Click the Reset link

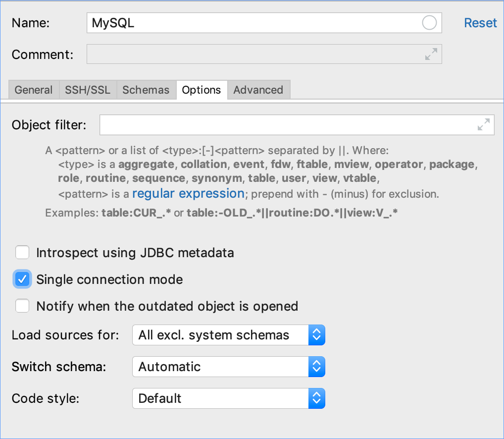(x=480, y=23)
